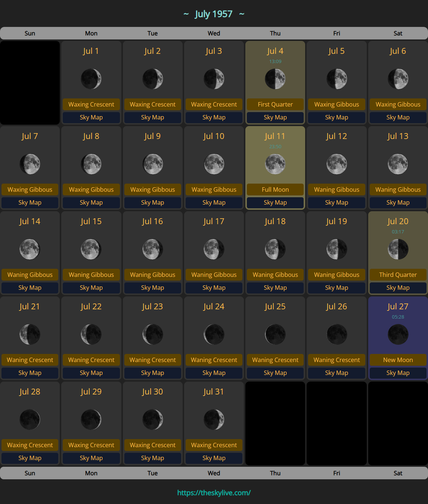Click the July 1957 calendar title
Screen dimensions: 428x504
pyautogui.click(x=214, y=14)
